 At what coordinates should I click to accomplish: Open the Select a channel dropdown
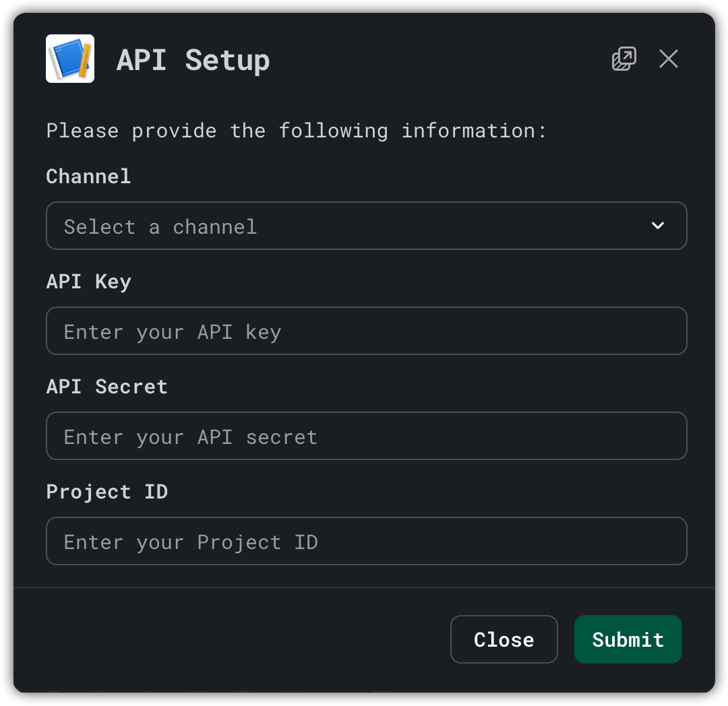pyautogui.click(x=367, y=226)
